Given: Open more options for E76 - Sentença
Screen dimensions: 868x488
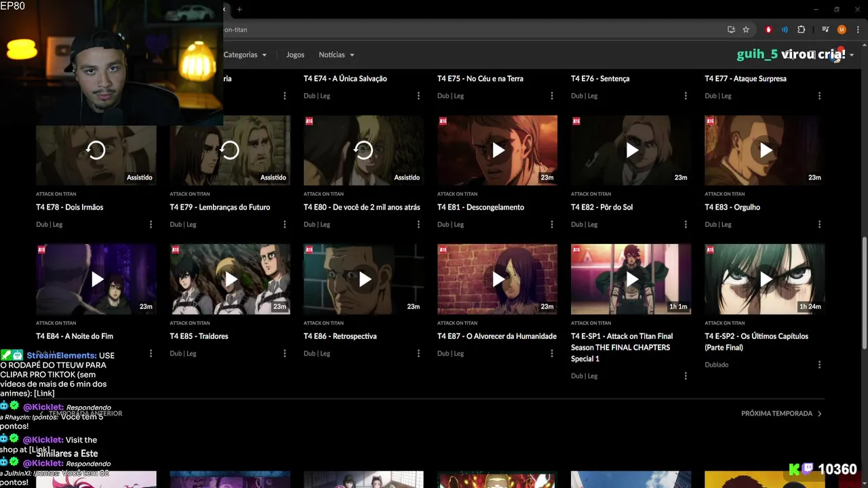Looking at the screenshot, I should pyautogui.click(x=686, y=96).
